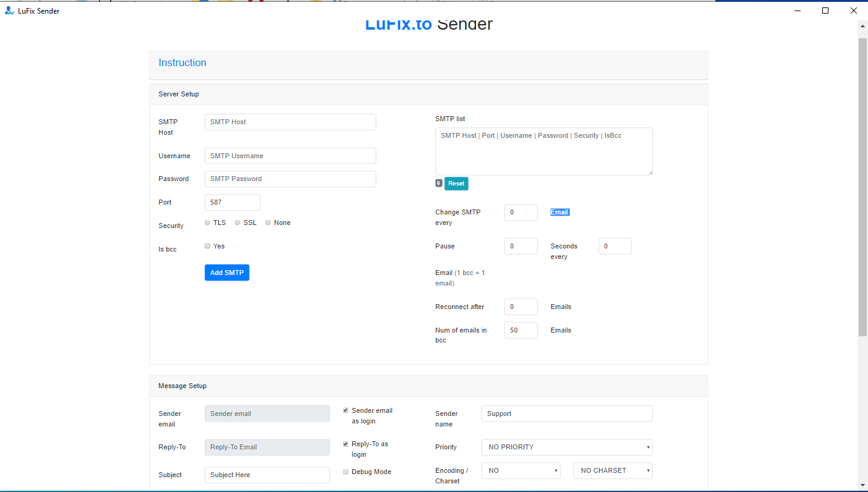Image resolution: width=868 pixels, height=492 pixels.
Task: Click the SMTP Host input field
Action: point(290,122)
